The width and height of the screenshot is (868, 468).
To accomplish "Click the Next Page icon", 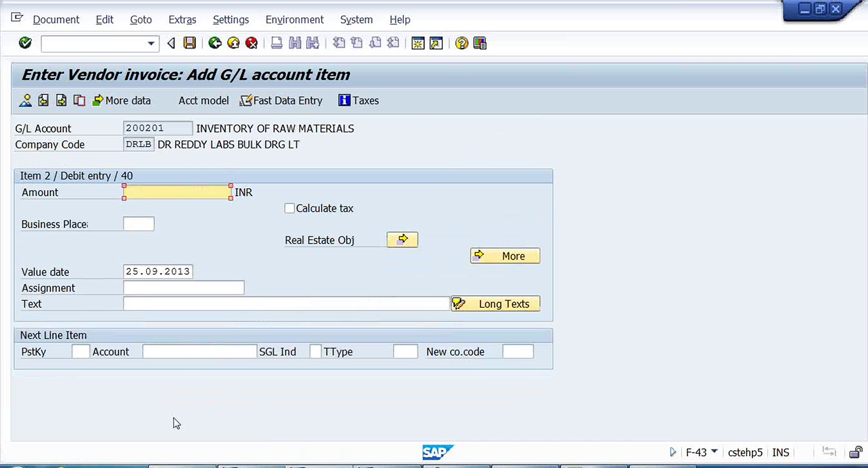I will click(375, 43).
